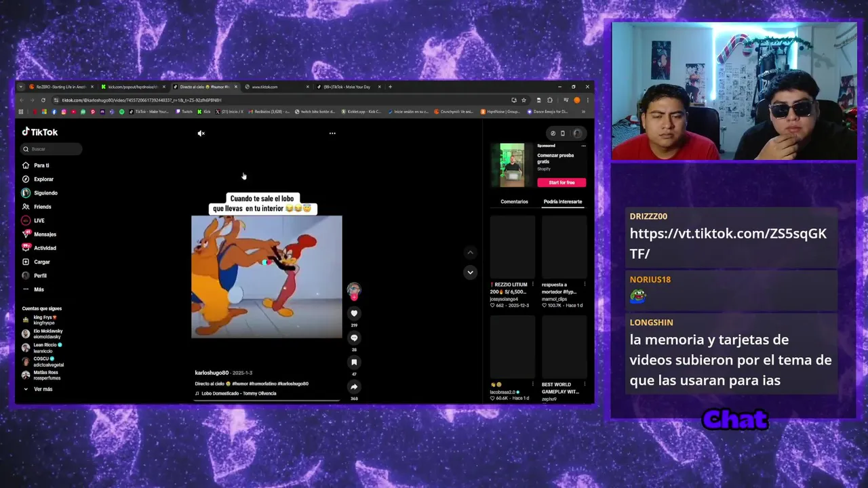Open COSCU account

coord(43,361)
